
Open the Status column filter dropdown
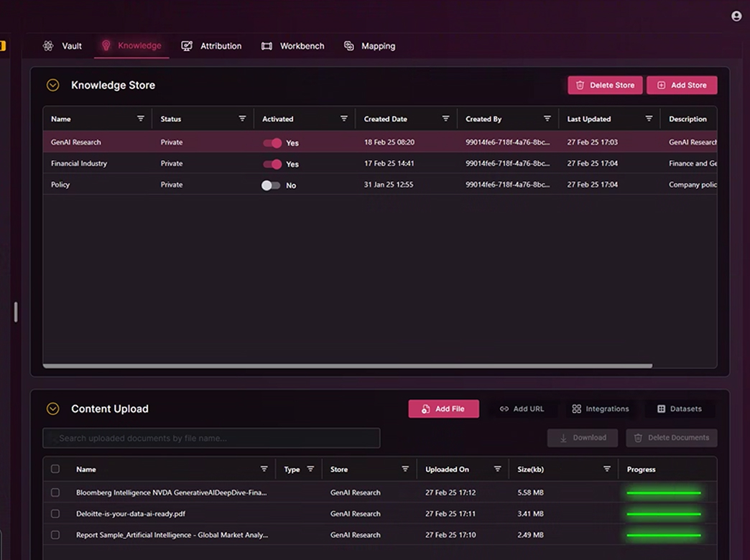coord(242,118)
